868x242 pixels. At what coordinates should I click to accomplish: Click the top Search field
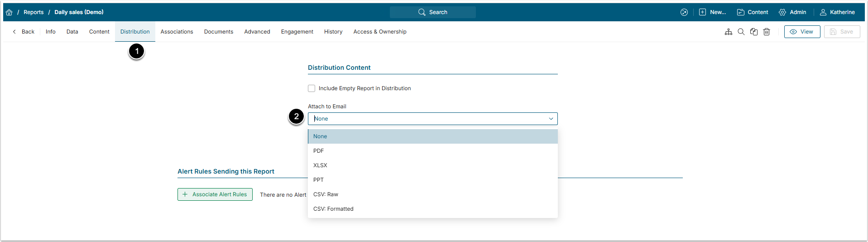point(432,12)
